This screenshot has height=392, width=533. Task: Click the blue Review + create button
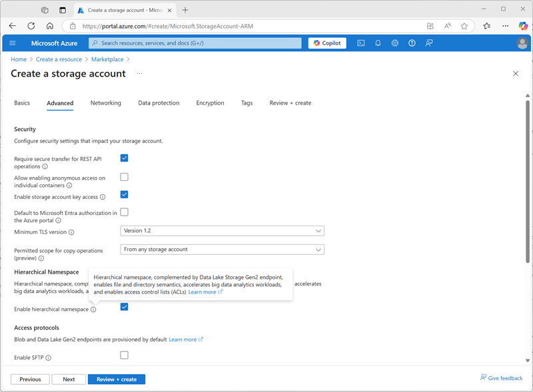(117, 379)
